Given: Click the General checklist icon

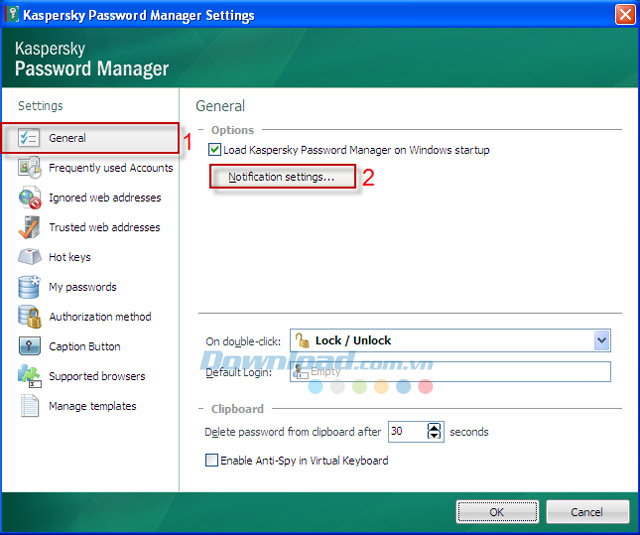Looking at the screenshot, I should pos(29,138).
